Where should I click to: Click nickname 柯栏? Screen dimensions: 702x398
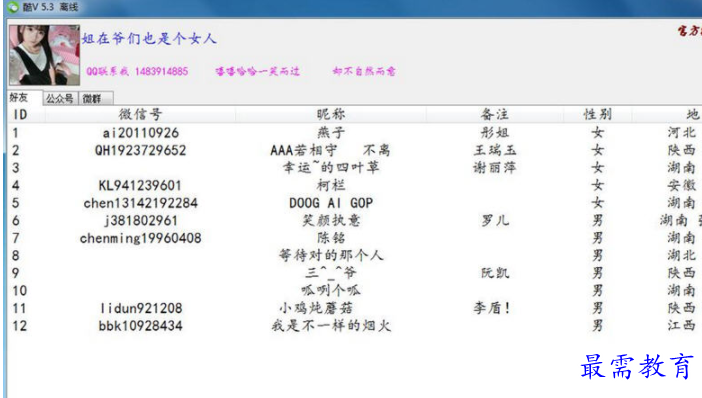(x=331, y=185)
